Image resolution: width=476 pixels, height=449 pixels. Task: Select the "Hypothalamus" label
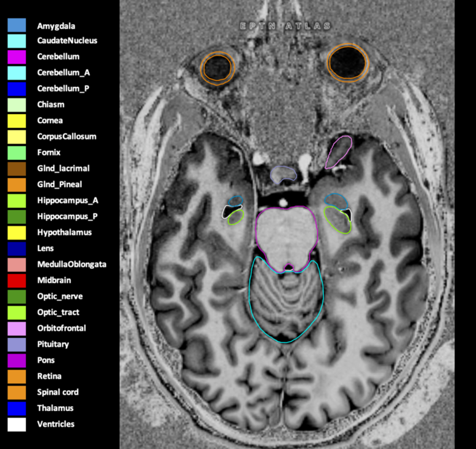coord(64,233)
